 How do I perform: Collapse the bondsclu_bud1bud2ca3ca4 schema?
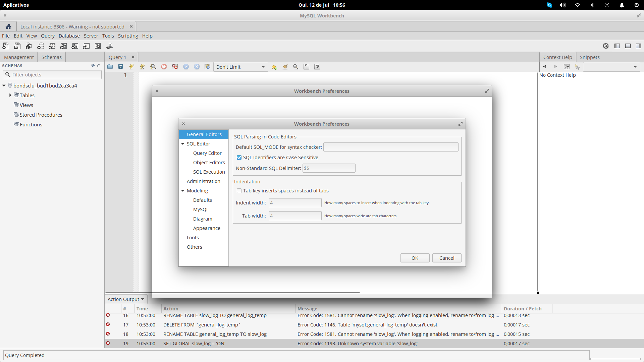click(4, 85)
